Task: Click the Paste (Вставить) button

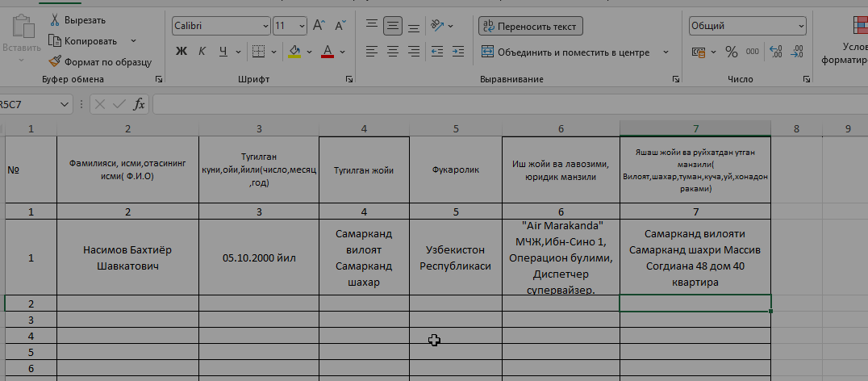Action: point(22,39)
